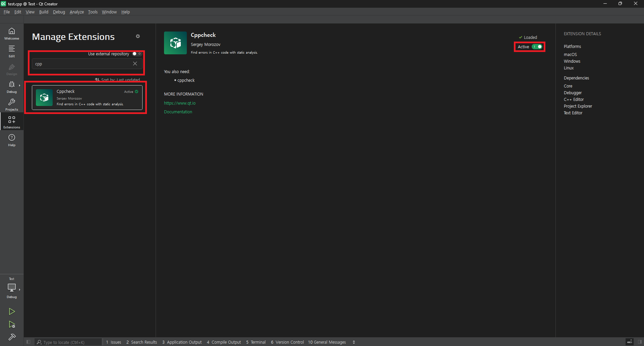Show the Compile Output pane
644x346 pixels.
[x=224, y=342]
